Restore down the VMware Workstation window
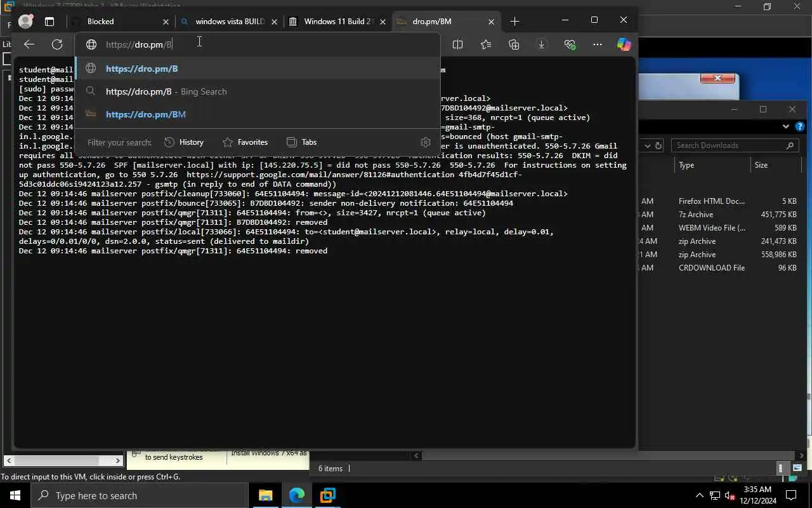The height and width of the screenshot is (508, 812). (x=767, y=6)
